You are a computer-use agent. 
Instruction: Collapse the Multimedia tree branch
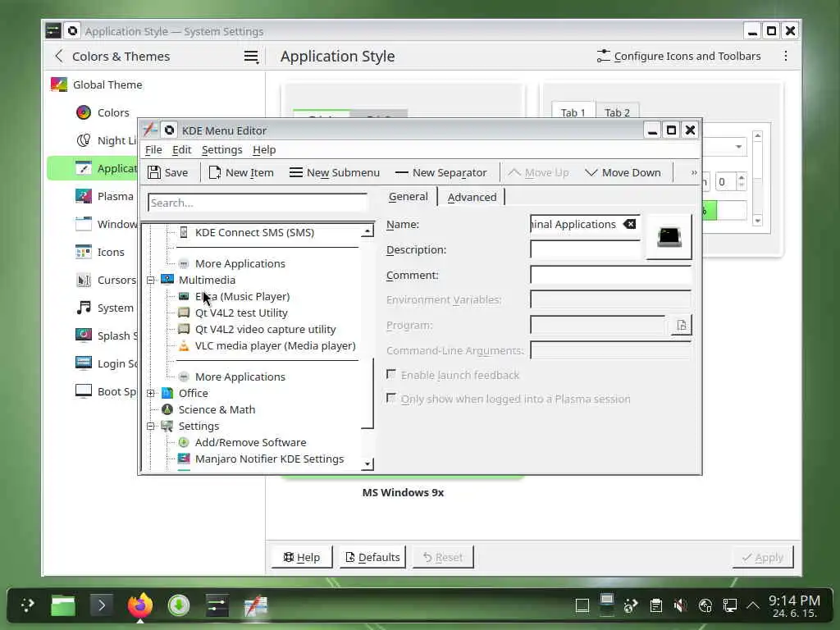(x=151, y=281)
